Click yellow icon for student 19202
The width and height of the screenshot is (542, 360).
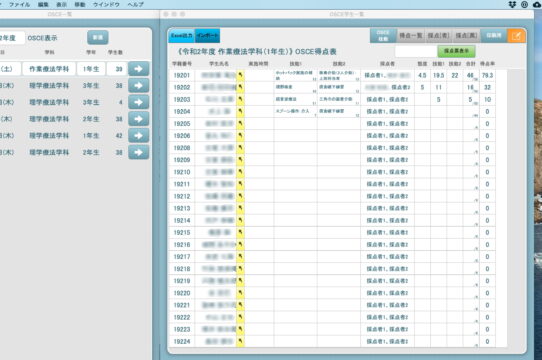(x=240, y=87)
